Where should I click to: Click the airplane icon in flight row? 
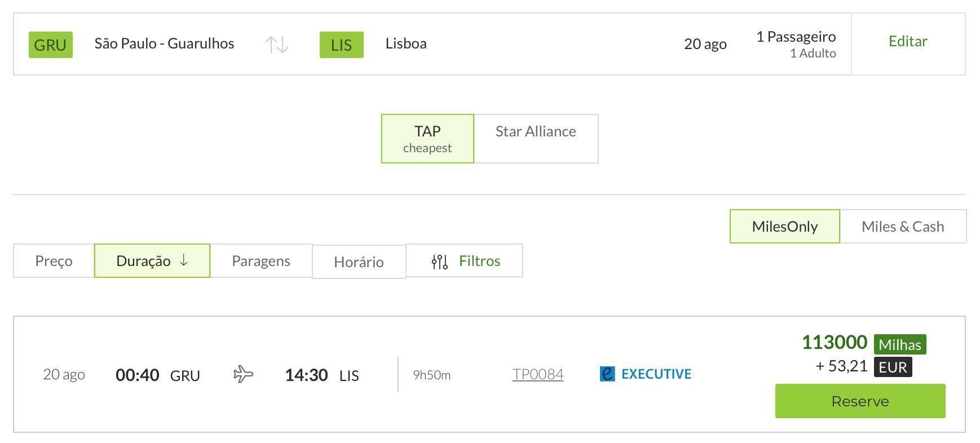point(243,374)
